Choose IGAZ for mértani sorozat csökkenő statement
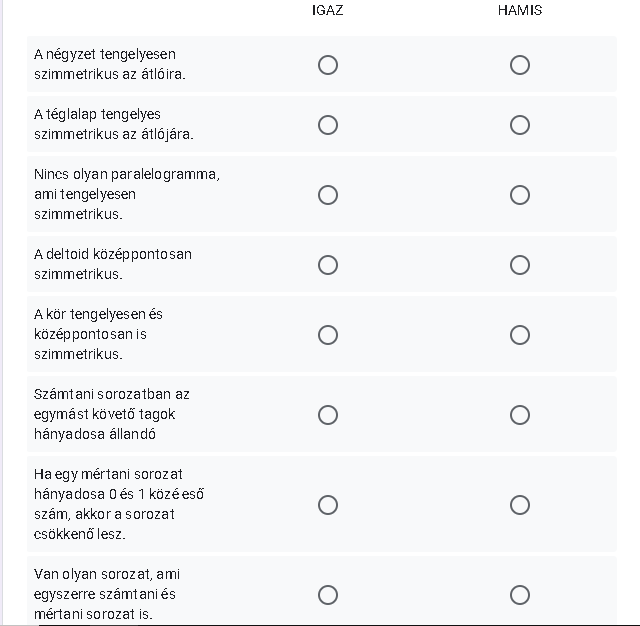The width and height of the screenshot is (640, 626). (328, 505)
